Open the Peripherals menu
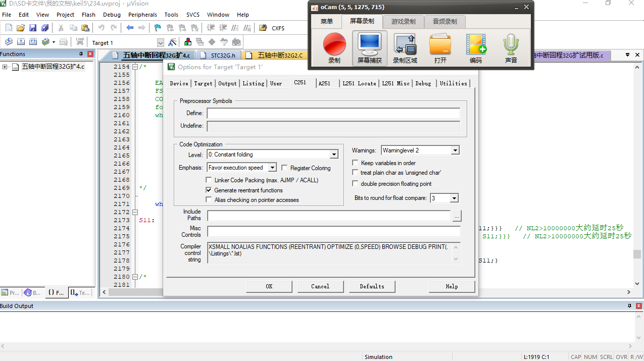This screenshot has height=361, width=644. 142,15
